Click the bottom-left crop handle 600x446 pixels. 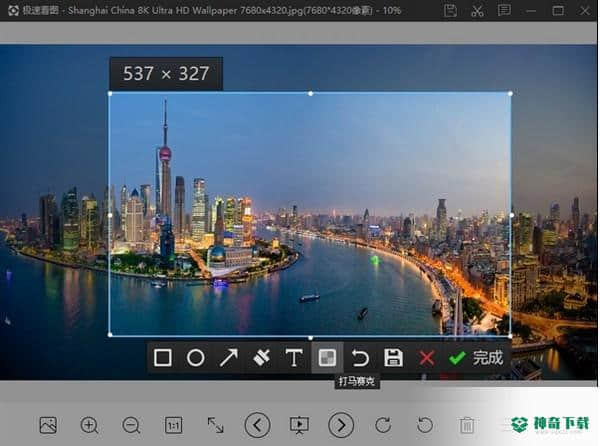[x=110, y=335]
